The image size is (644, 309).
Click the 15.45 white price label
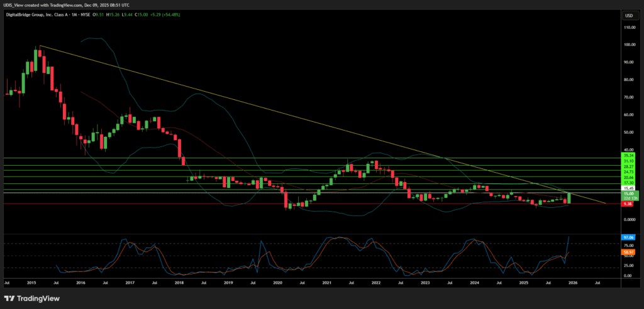(x=628, y=188)
